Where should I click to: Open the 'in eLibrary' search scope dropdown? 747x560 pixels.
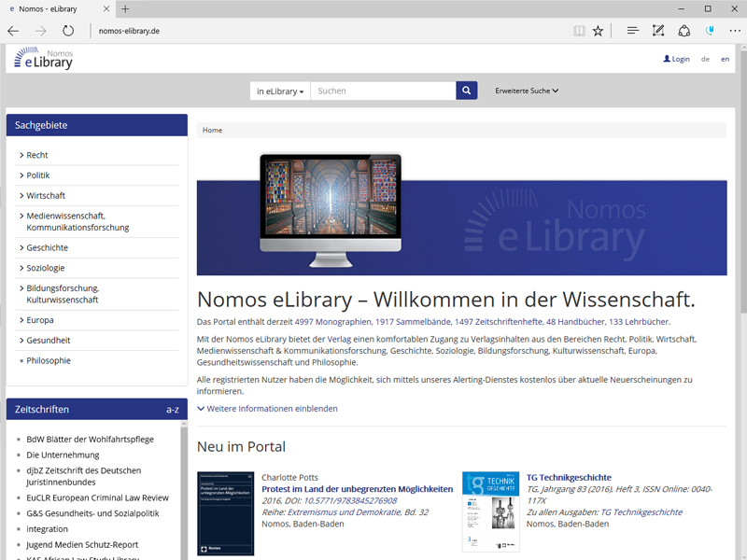click(x=280, y=91)
